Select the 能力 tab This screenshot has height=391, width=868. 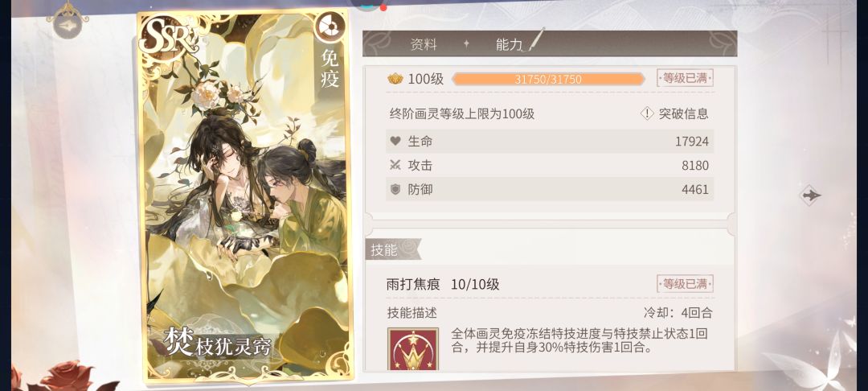(510, 45)
